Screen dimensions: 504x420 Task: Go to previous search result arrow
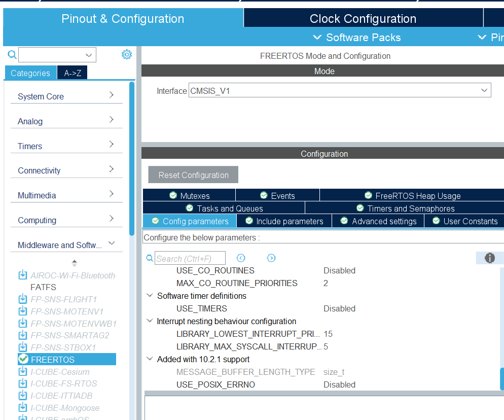241,258
